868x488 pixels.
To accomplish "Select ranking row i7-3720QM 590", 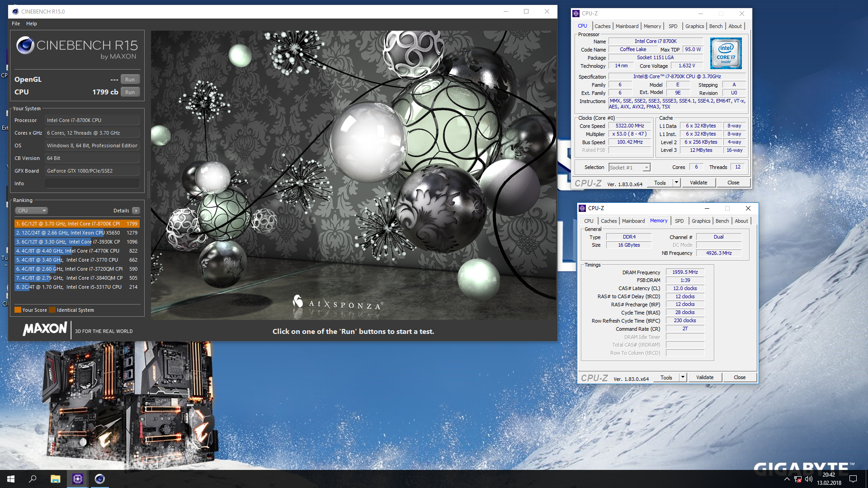I will click(77, 269).
